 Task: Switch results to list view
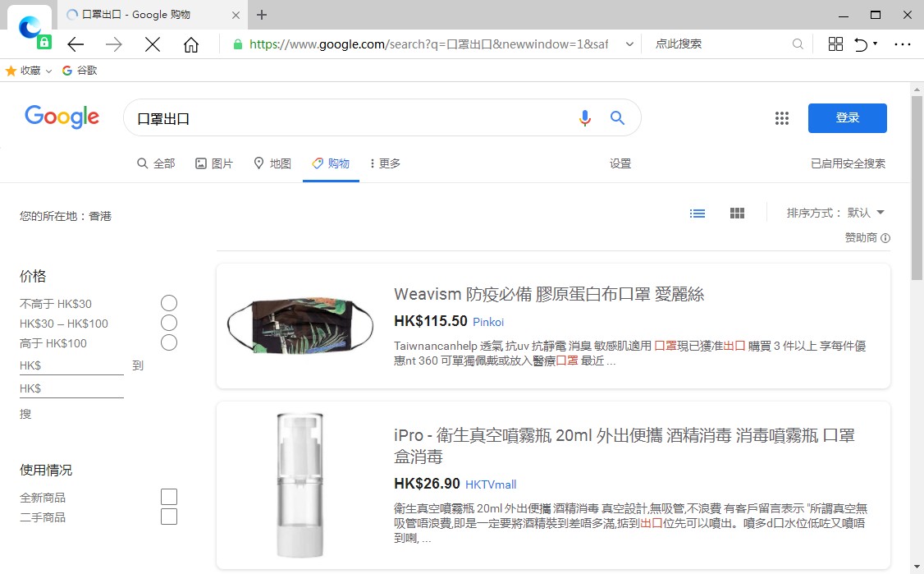click(x=697, y=213)
